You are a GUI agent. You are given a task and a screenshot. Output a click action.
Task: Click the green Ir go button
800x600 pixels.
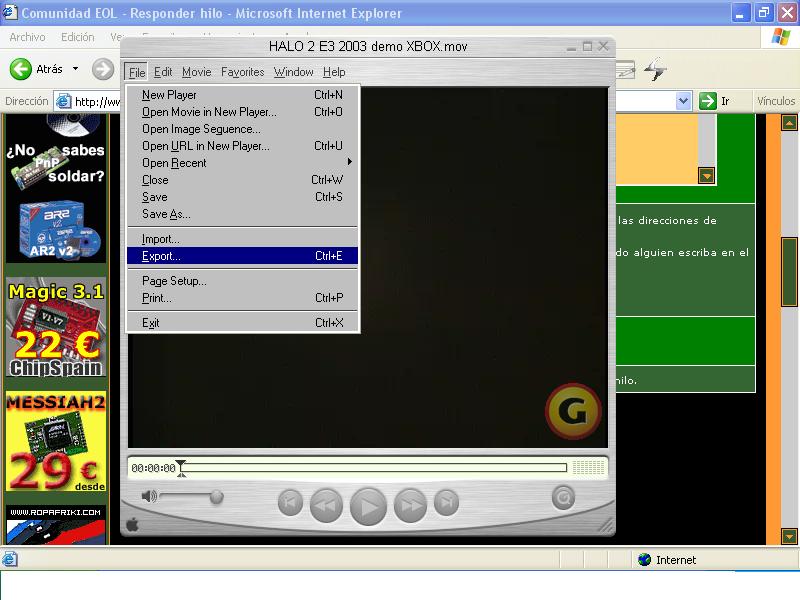point(708,101)
